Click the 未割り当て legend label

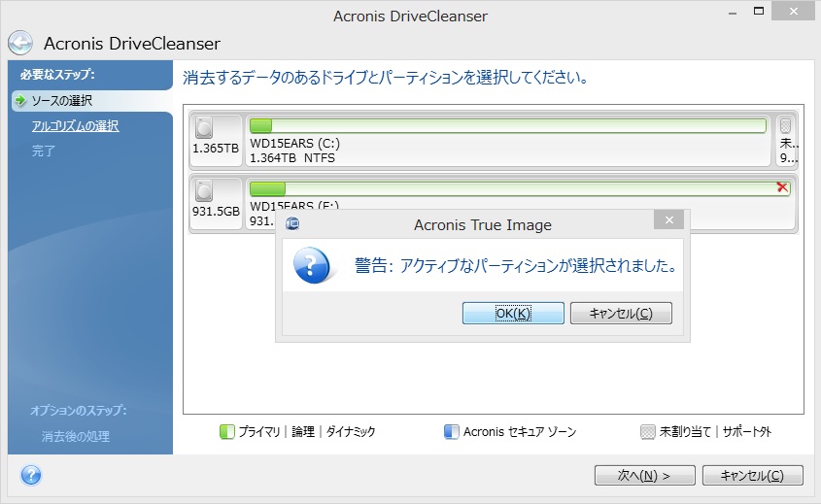point(685,432)
